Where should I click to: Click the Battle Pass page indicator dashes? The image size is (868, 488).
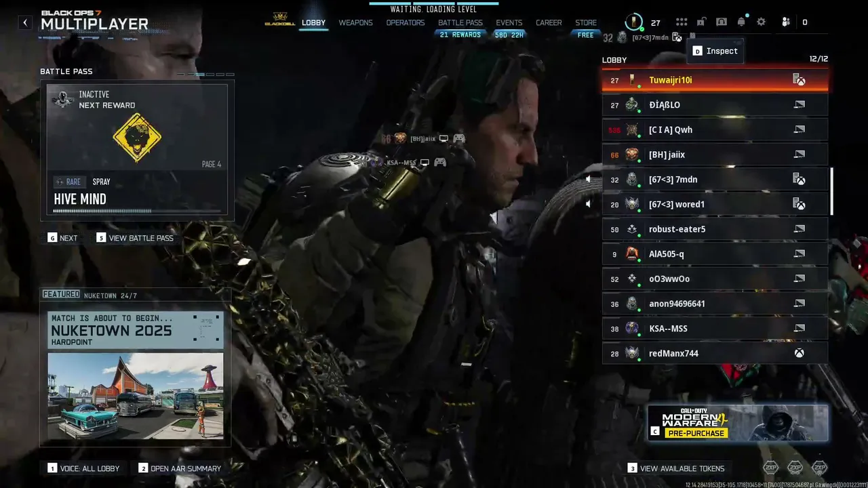(206, 75)
